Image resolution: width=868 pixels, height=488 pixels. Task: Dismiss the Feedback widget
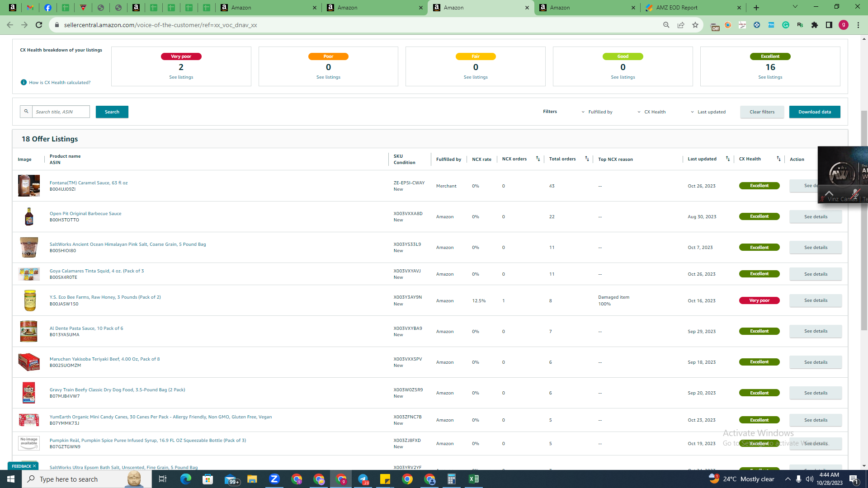pos(34,466)
